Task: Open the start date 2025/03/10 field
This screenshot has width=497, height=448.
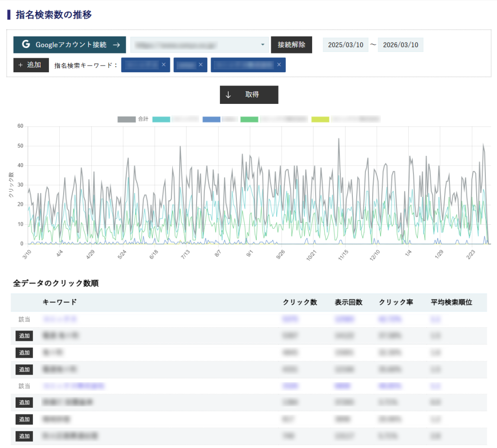Action: point(346,45)
